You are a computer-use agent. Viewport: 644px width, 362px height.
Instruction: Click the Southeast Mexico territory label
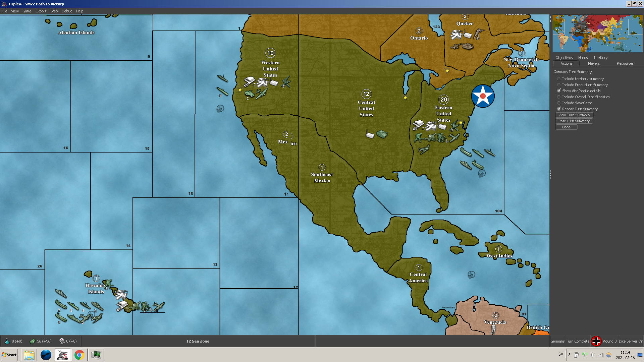pos(322,177)
